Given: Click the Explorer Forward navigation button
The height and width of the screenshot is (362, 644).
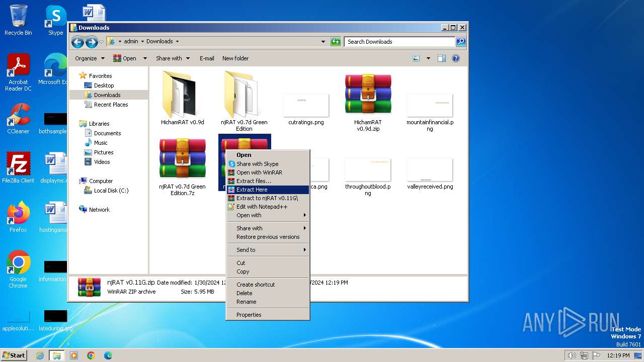Looking at the screenshot, I should [x=92, y=42].
